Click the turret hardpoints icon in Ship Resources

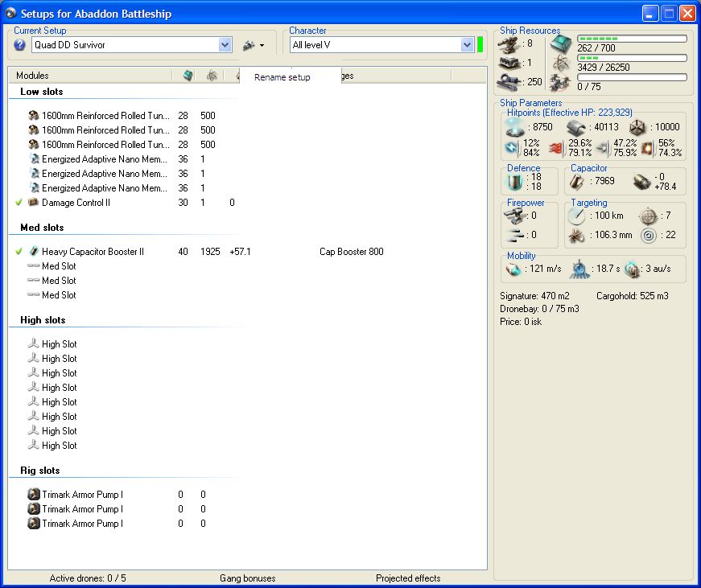(x=509, y=44)
